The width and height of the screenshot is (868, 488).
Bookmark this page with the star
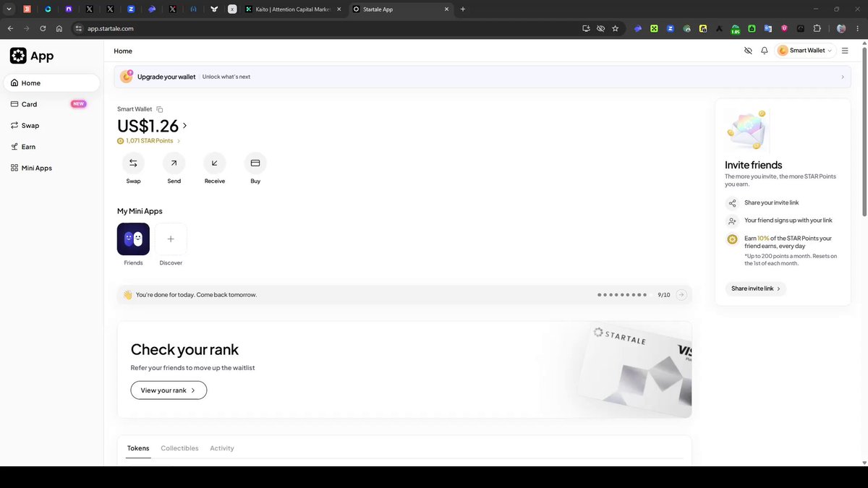616,28
